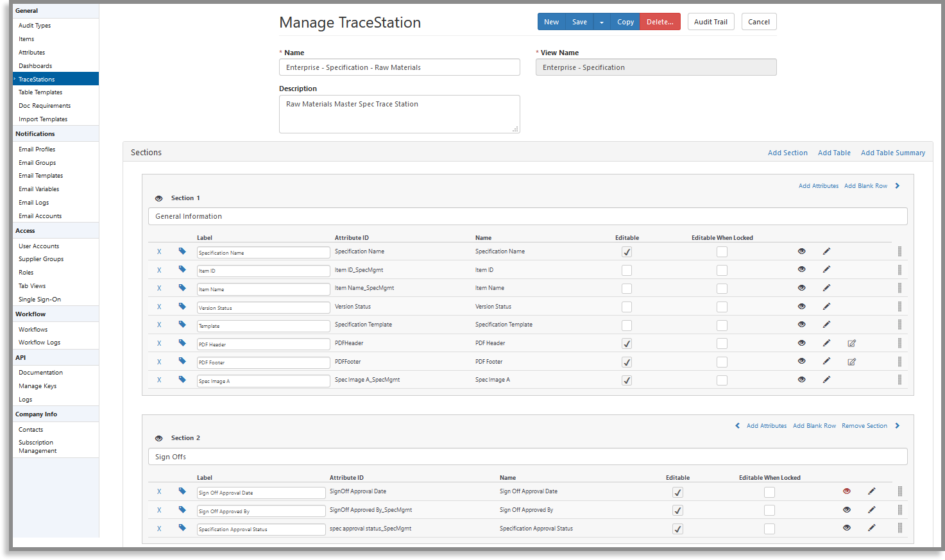Click tag icon for Item ID row
The height and width of the screenshot is (560, 945).
click(182, 269)
